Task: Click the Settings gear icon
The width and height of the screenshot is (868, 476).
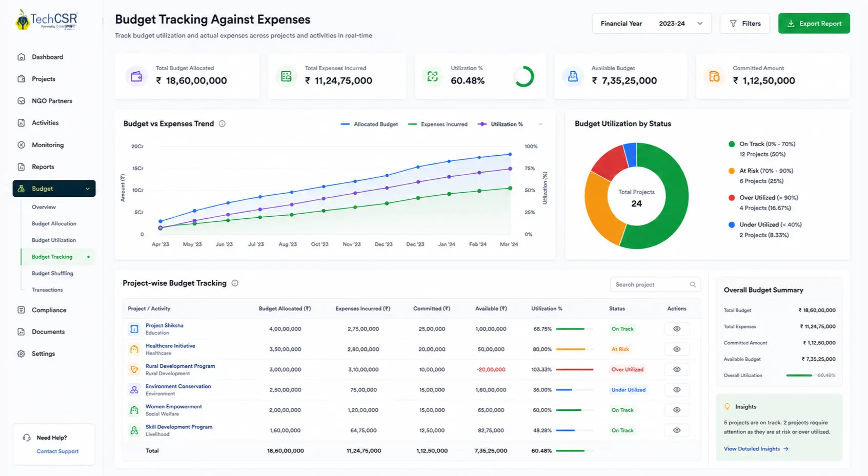Action: point(21,354)
